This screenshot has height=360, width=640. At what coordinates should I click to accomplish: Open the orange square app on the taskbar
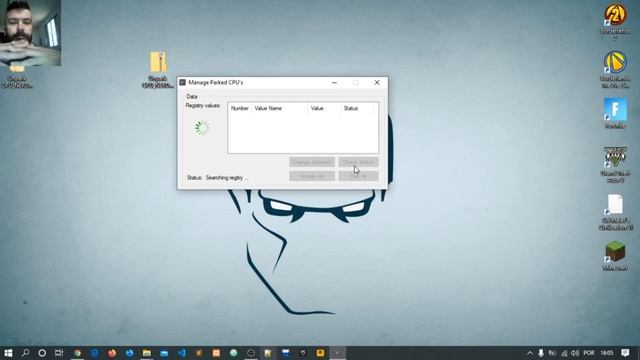click(216, 353)
